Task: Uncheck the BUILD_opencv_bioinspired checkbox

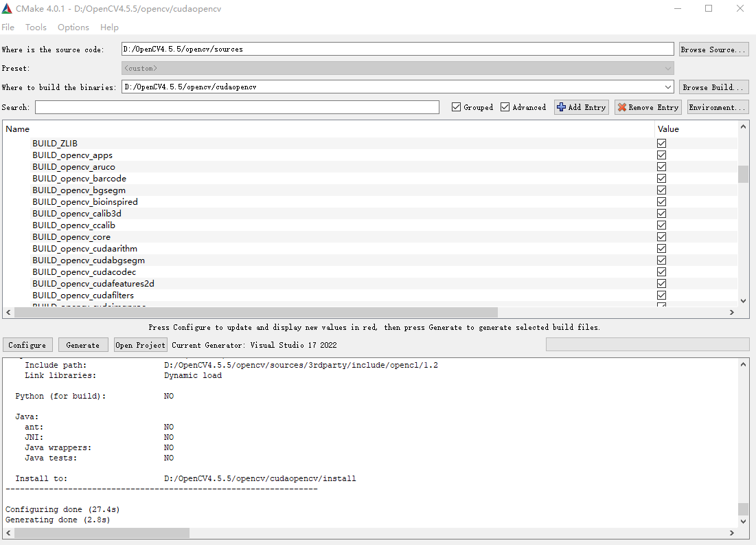Action: (661, 202)
